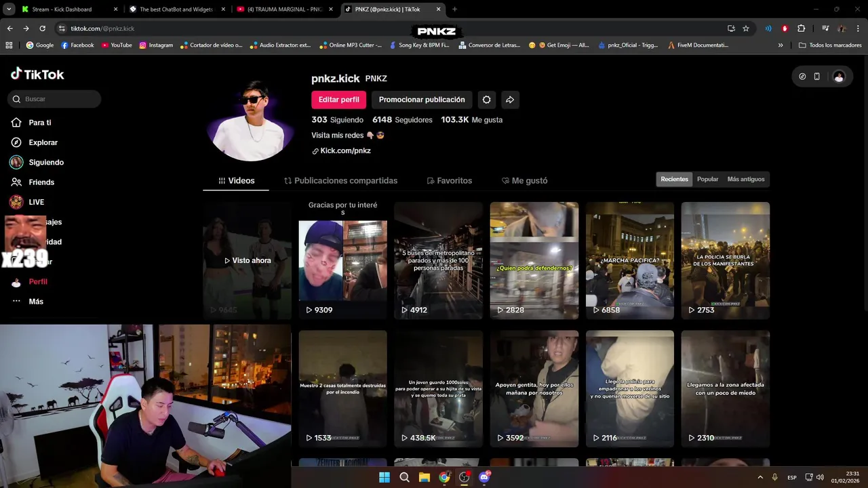Open the Windows Start menu
The image size is (868, 488).
click(x=384, y=477)
